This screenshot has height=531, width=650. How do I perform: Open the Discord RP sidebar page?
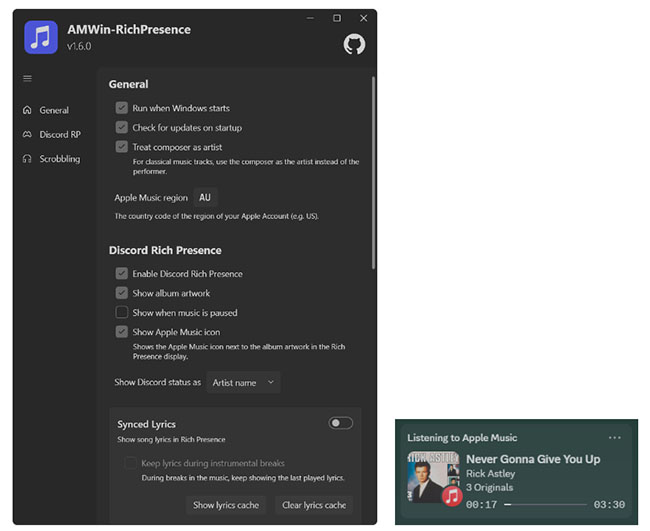(x=60, y=134)
